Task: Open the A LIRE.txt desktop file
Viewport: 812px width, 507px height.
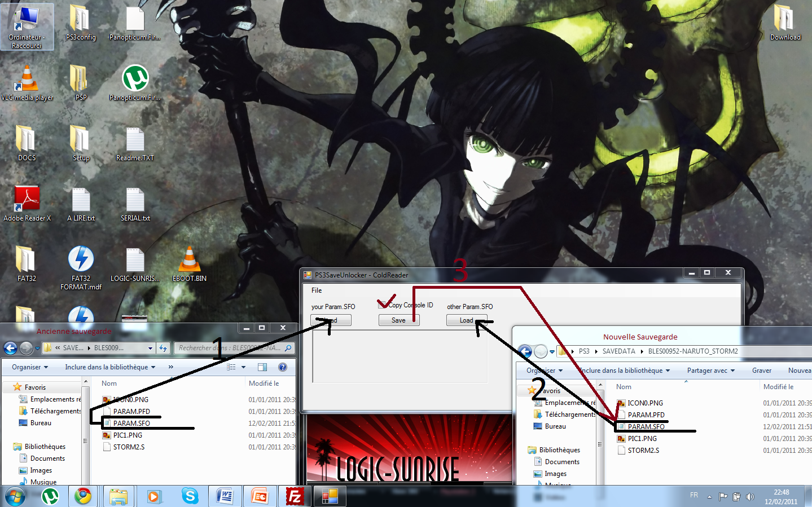Action: pos(81,204)
